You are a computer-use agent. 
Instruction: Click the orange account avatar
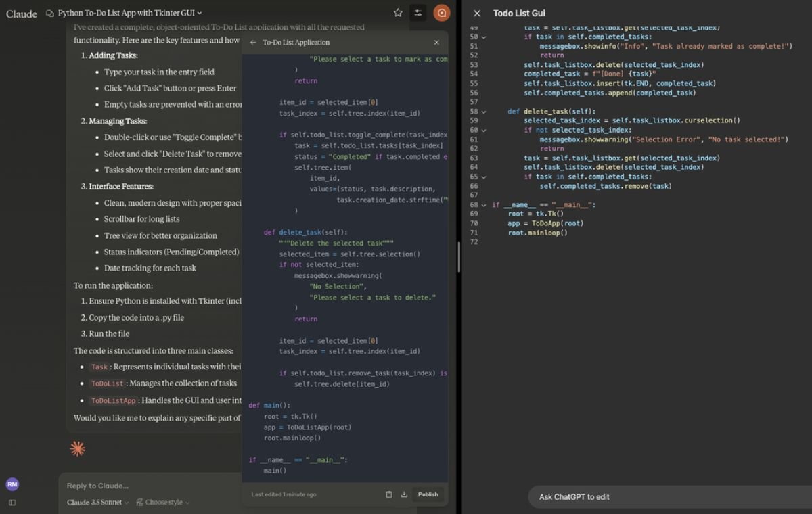coord(441,12)
